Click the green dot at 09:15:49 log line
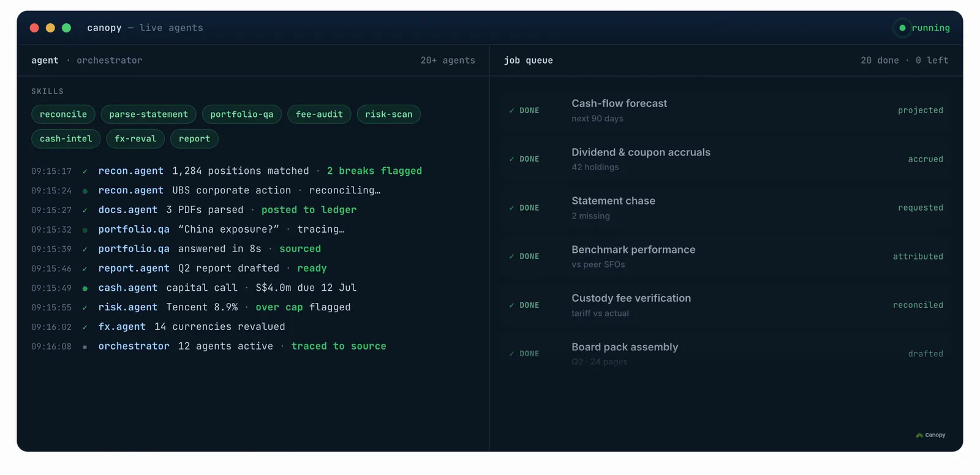Image resolution: width=980 pixels, height=475 pixels. pos(85,288)
